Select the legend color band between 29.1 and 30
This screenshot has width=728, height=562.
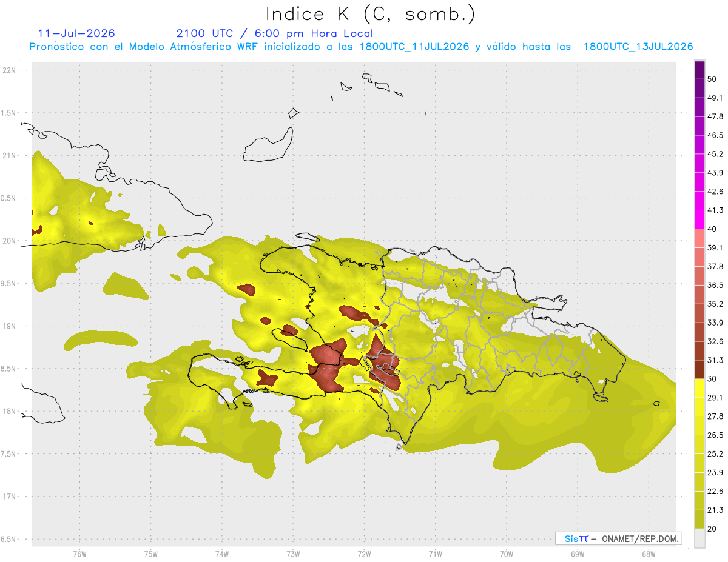699,388
